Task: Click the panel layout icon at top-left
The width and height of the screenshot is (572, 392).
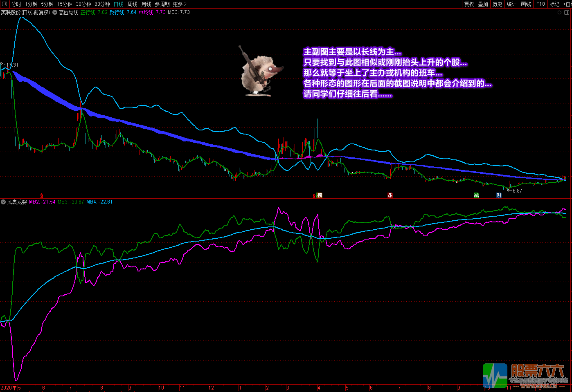Action: point(5,4)
